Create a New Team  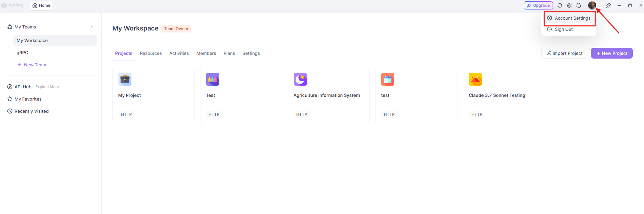point(32,65)
